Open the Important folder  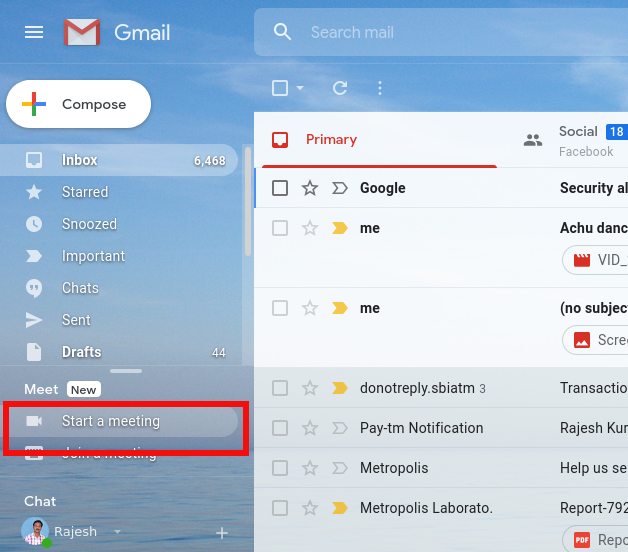(119, 256)
